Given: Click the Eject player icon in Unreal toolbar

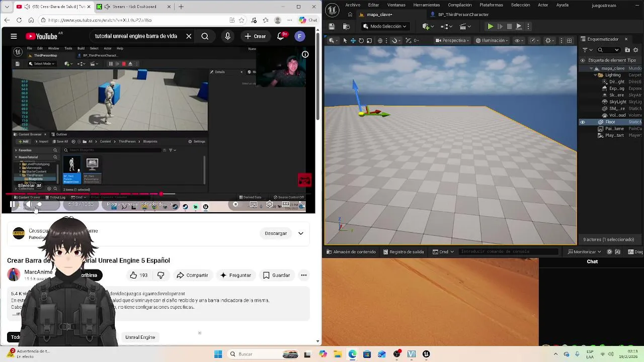Looking at the screenshot, I should (519, 26).
